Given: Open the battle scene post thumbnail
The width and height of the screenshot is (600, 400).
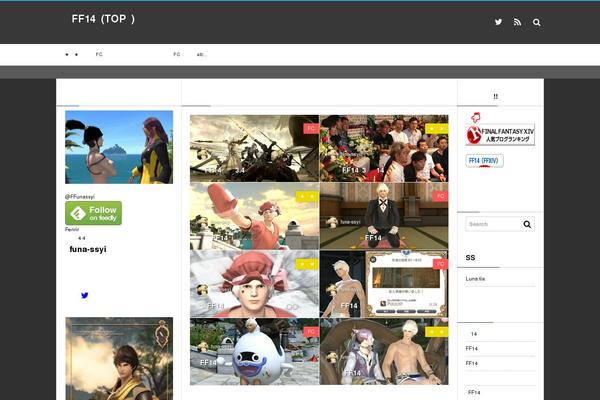Looking at the screenshot, I should point(254,148).
